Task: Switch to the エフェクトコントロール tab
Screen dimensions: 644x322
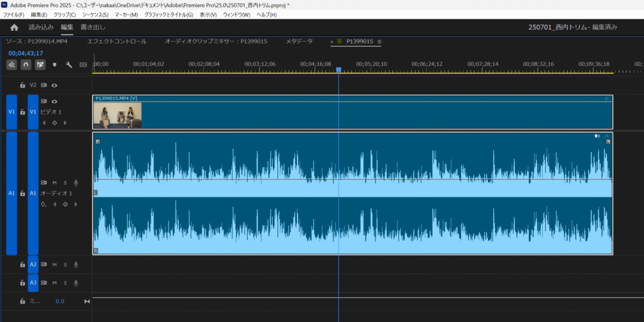Action: click(x=117, y=42)
